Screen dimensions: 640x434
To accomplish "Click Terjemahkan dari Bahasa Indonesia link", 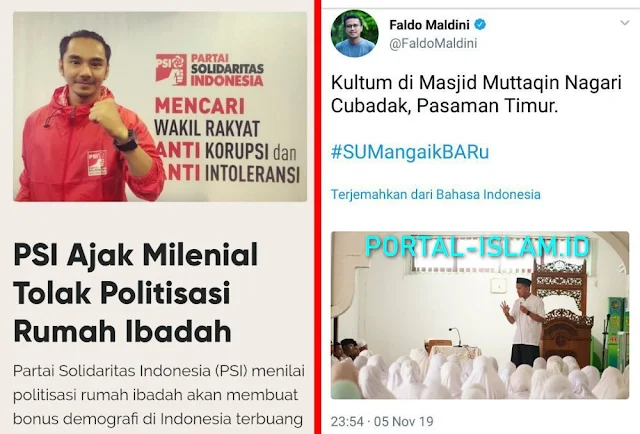I will (436, 194).
